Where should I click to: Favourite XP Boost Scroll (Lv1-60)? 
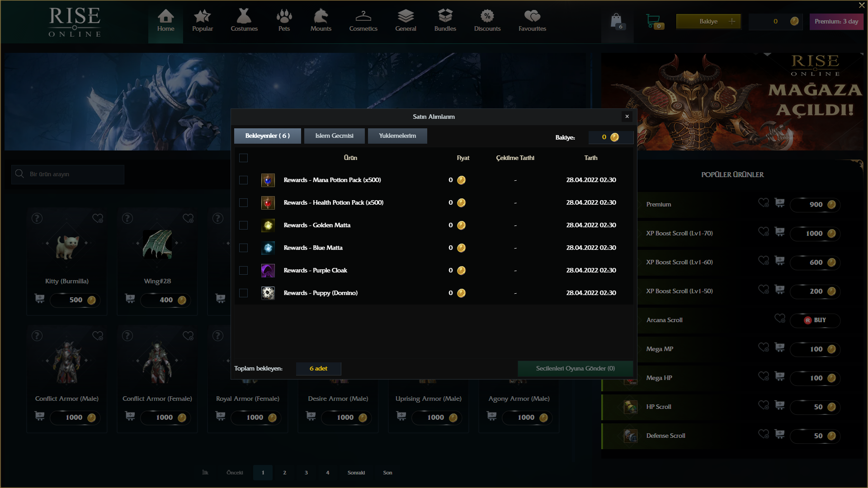[x=764, y=261]
